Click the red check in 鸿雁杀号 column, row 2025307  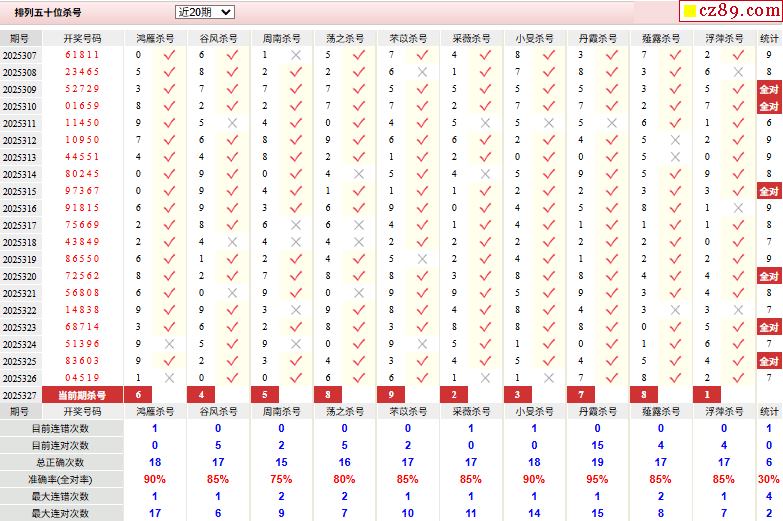coord(169,55)
